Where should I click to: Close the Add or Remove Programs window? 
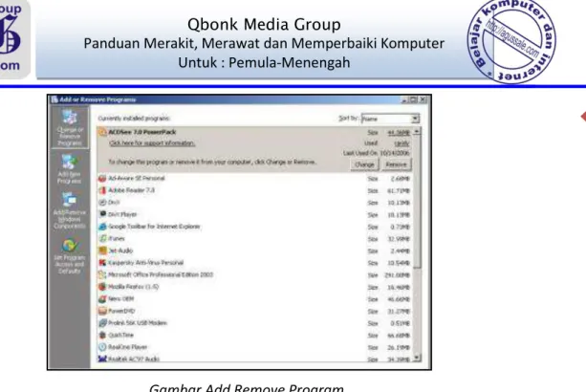tap(423, 99)
